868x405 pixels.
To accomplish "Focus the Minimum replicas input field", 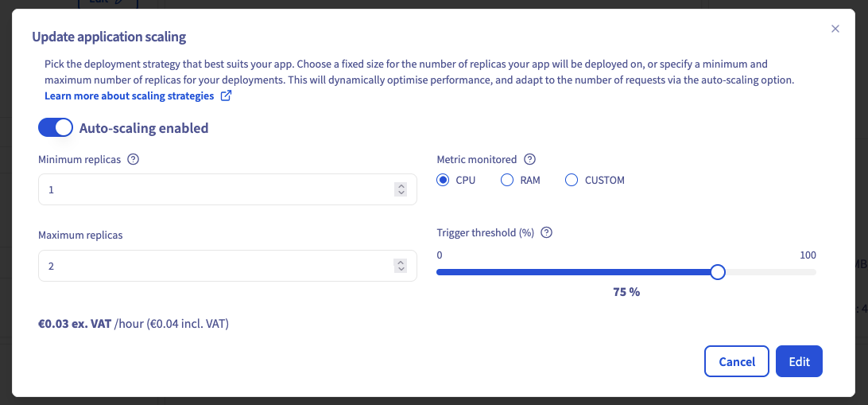I will (215, 190).
